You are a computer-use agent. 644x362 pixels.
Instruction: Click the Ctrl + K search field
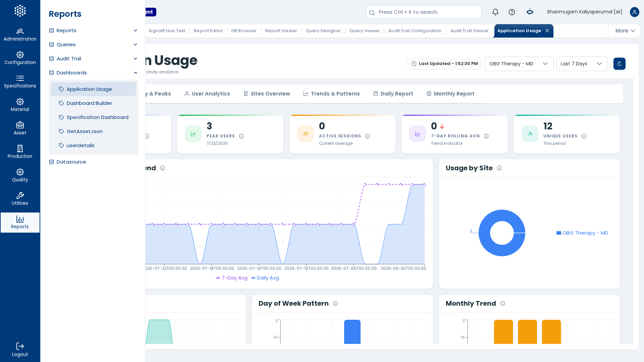coord(424,12)
